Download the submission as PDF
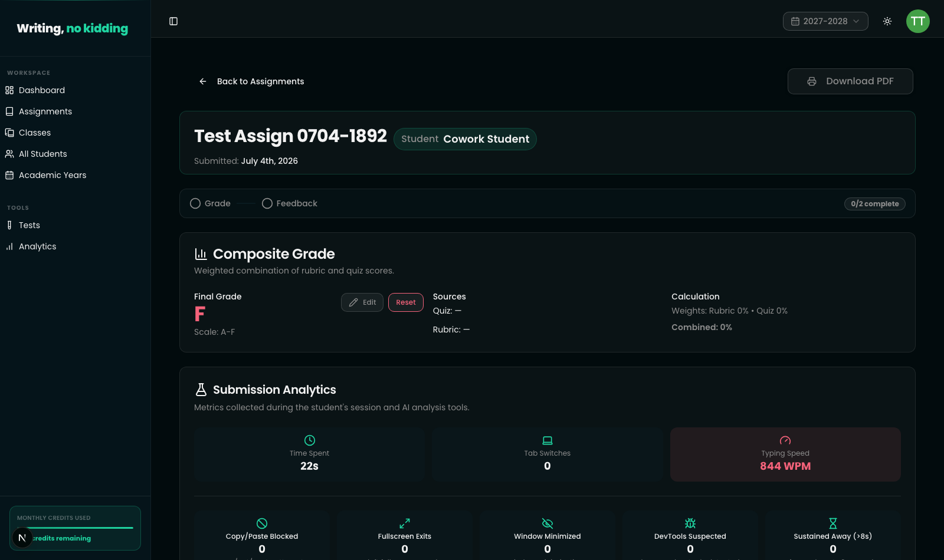Screen dimensions: 944x560 point(850,81)
